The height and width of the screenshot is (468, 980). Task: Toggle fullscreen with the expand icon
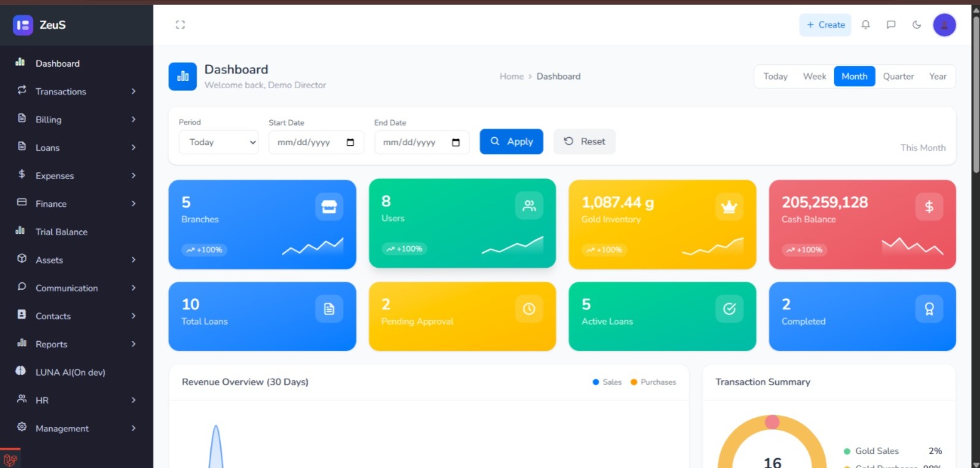[180, 25]
